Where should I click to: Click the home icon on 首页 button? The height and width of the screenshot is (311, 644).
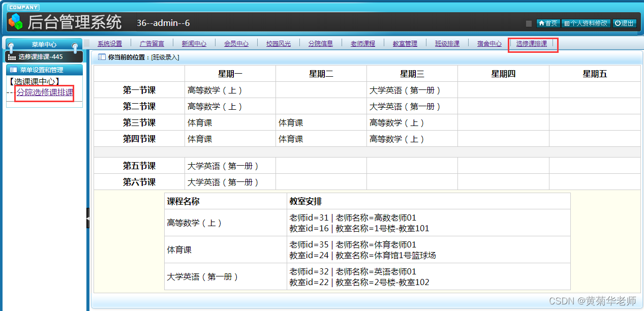(x=542, y=23)
